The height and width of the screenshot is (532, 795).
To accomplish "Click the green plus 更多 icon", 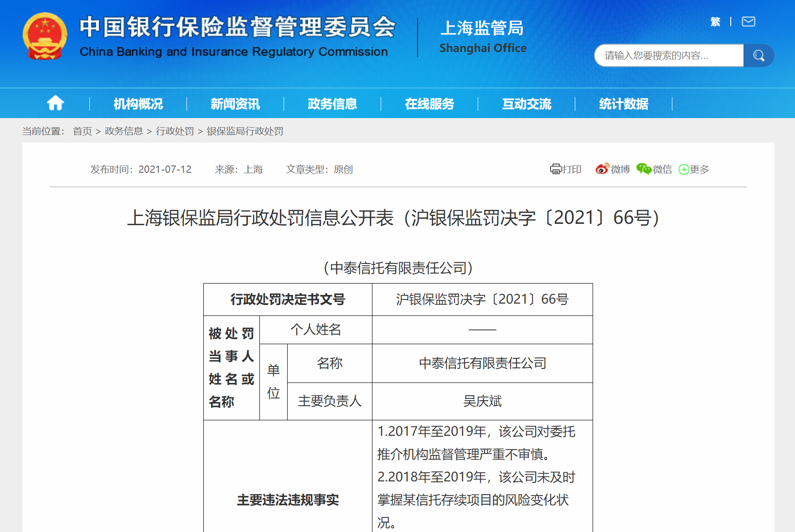I will [x=684, y=170].
